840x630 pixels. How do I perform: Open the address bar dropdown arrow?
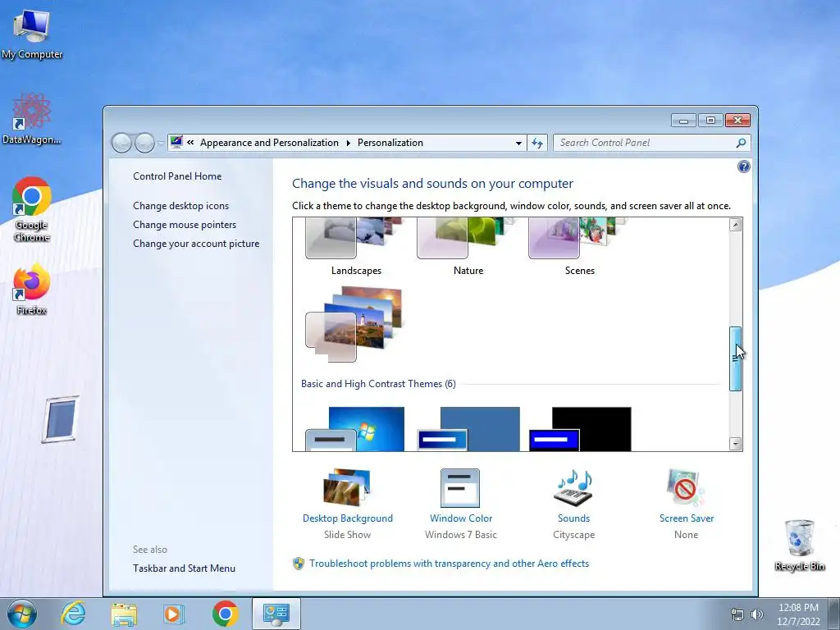pos(518,143)
